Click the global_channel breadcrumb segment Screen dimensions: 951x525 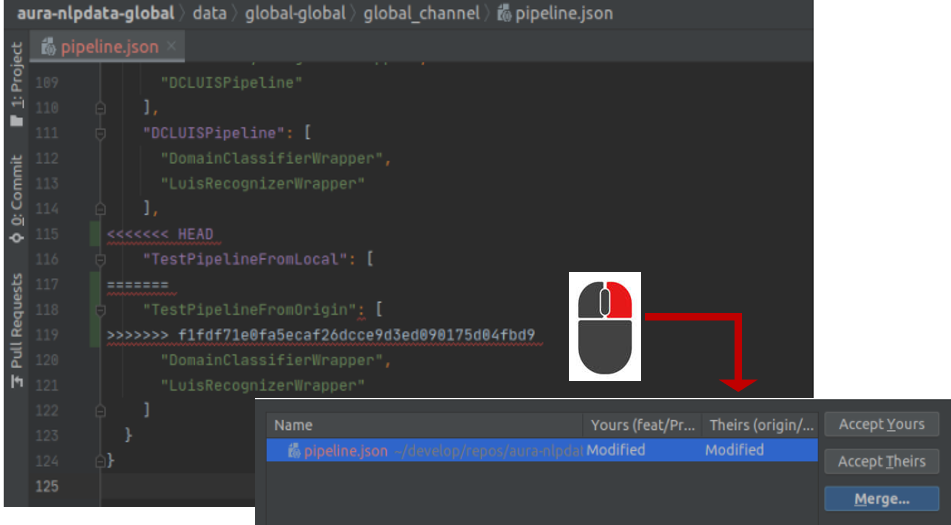click(422, 13)
